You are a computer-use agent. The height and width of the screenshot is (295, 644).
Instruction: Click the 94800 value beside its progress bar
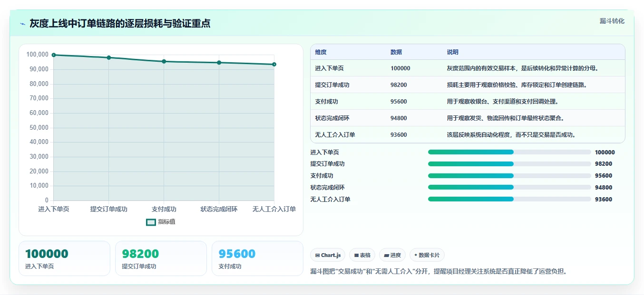[x=604, y=188]
